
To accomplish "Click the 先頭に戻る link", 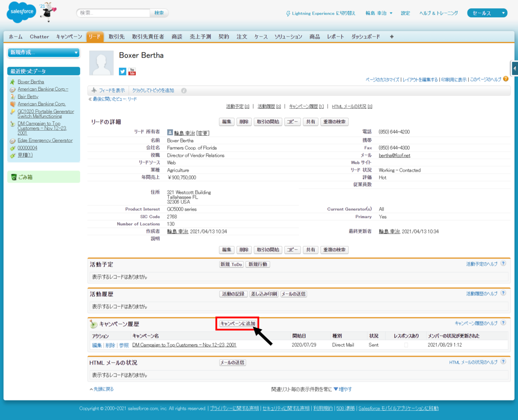I will pyautogui.click(x=104, y=389).
